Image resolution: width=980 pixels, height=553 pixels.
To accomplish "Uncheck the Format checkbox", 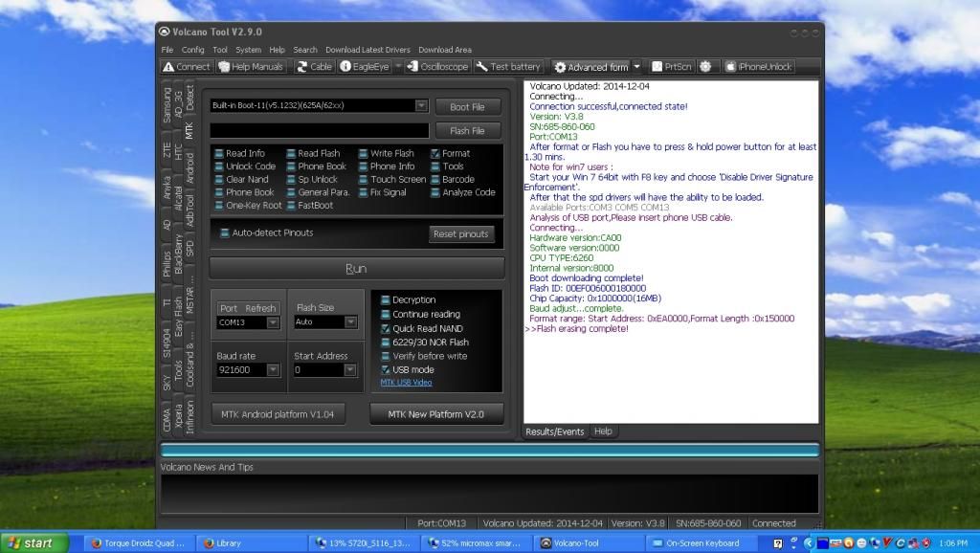I will (435, 153).
